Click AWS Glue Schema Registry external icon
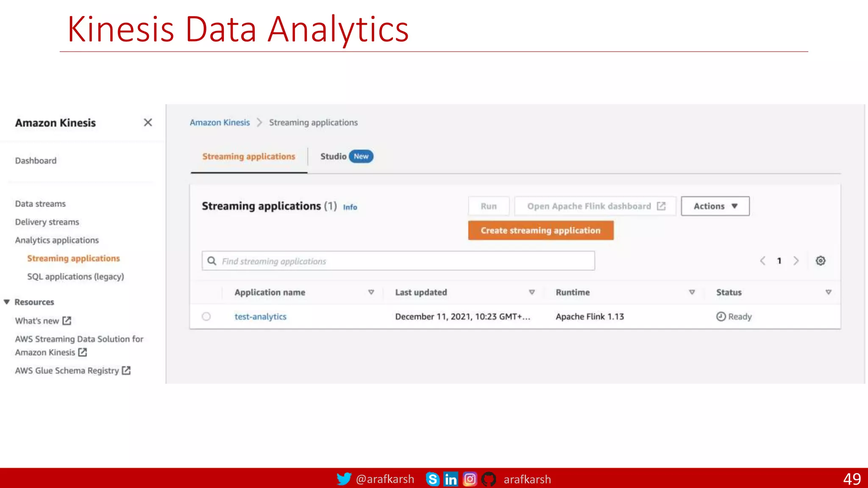Viewport: 868px width, 488px height. tap(126, 370)
